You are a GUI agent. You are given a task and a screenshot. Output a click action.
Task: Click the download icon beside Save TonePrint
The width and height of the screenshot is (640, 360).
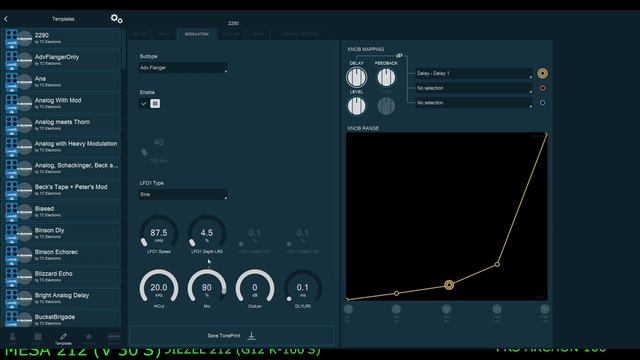(251, 336)
